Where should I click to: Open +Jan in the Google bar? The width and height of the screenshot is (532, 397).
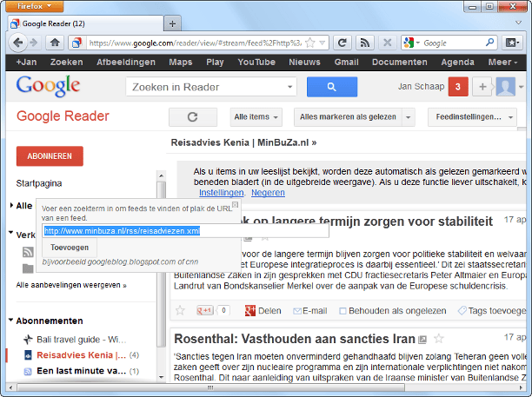pos(26,62)
